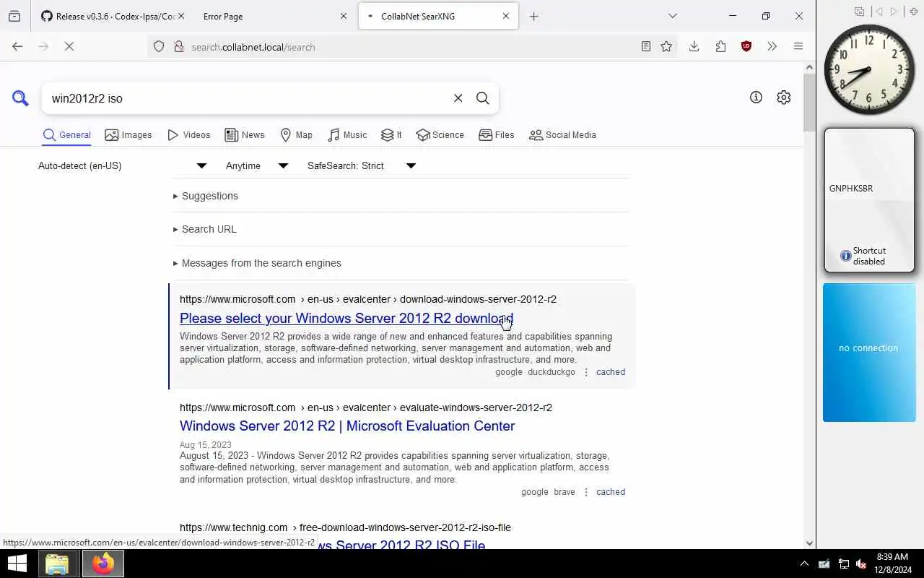Show more tools overflow chevrons
This screenshot has width=924, height=578.
click(x=772, y=46)
